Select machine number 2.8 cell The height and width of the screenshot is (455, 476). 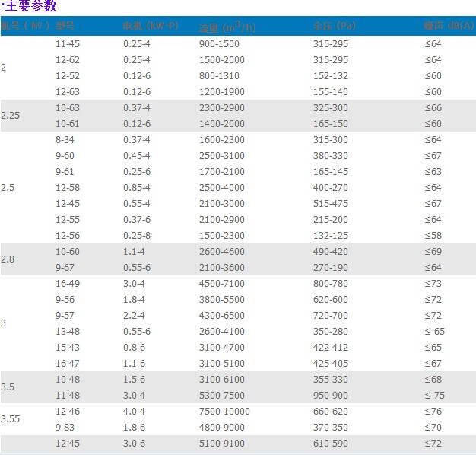click(x=8, y=259)
